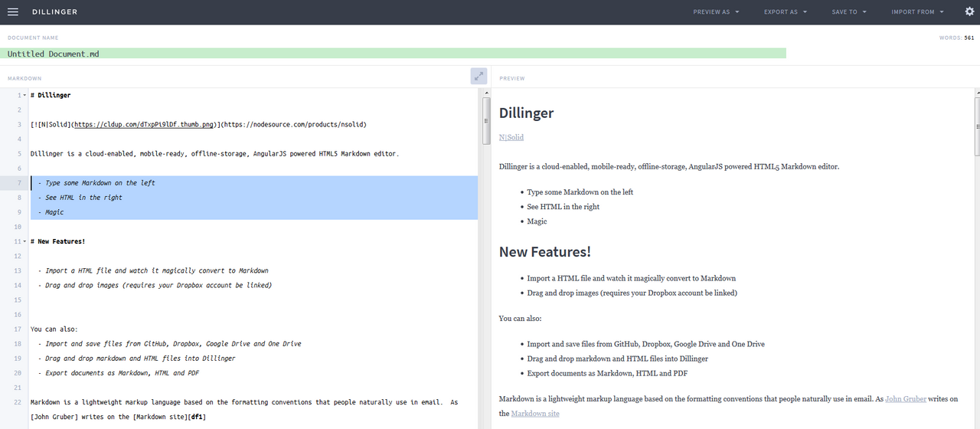Collapse the fold arrow at line 11
Image resolution: width=980 pixels, height=429 pixels.
pos(24,242)
